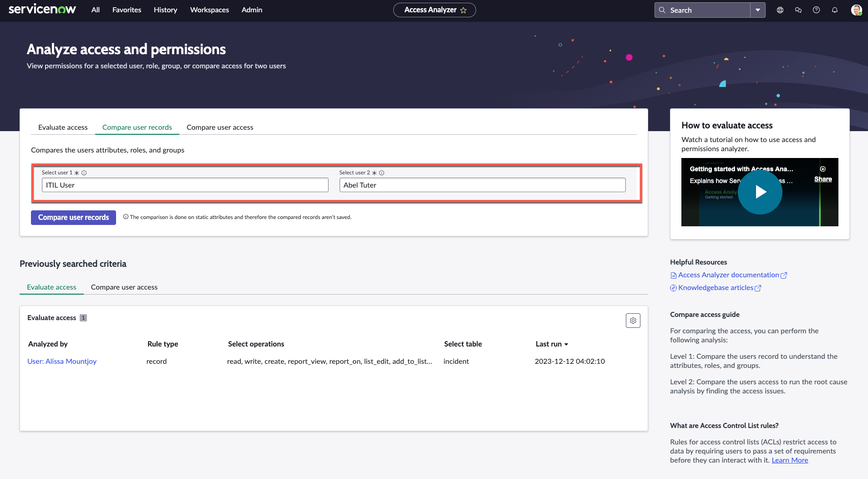
Task: Click the operations list read, write, create cell
Action: tap(330, 362)
